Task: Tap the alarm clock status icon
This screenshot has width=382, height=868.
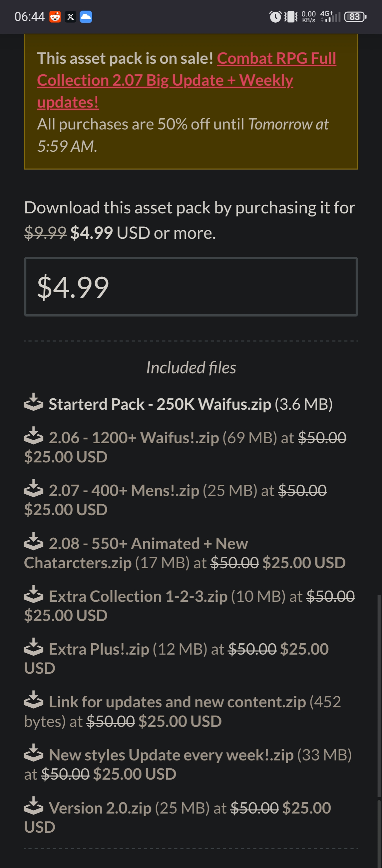Action: coord(275,16)
